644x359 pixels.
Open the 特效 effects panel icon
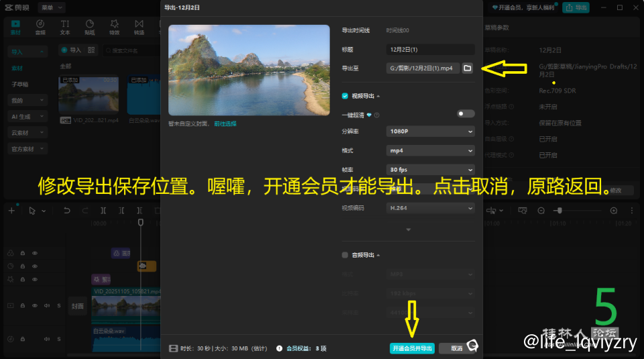[114, 27]
